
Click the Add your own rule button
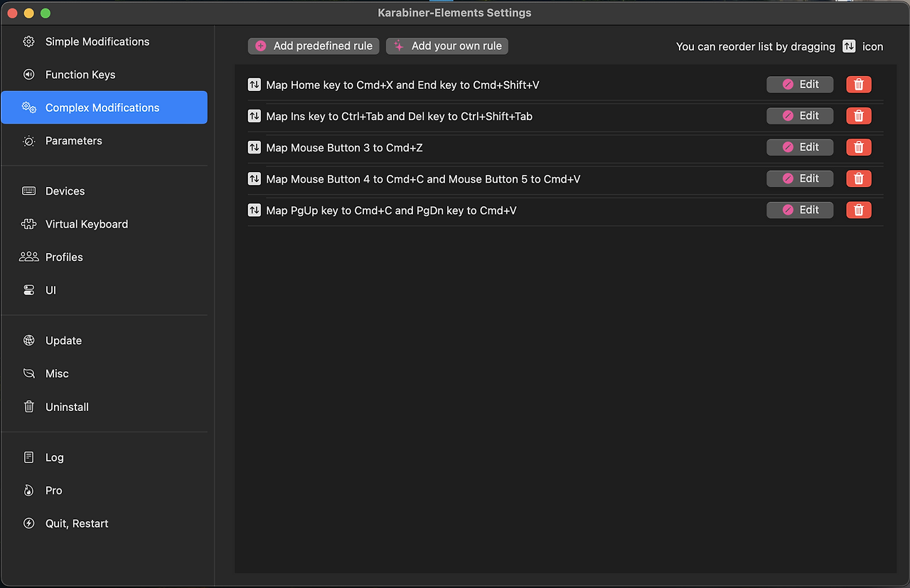[447, 46]
